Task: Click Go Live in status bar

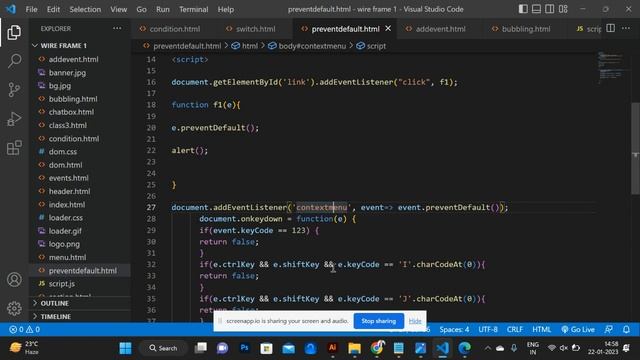Action: [578, 329]
